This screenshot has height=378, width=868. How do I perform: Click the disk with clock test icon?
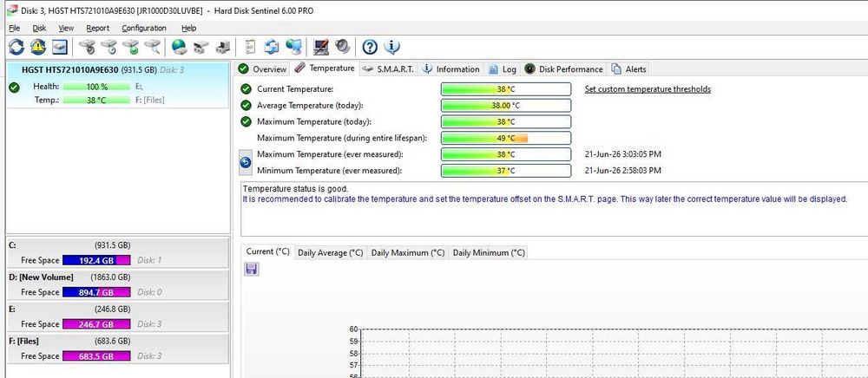click(x=108, y=47)
